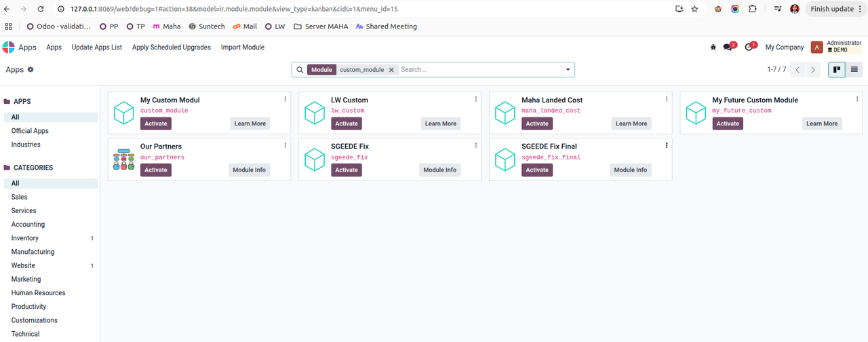The image size is (868, 342).
Task: Open Our Partners module icon
Action: click(124, 159)
